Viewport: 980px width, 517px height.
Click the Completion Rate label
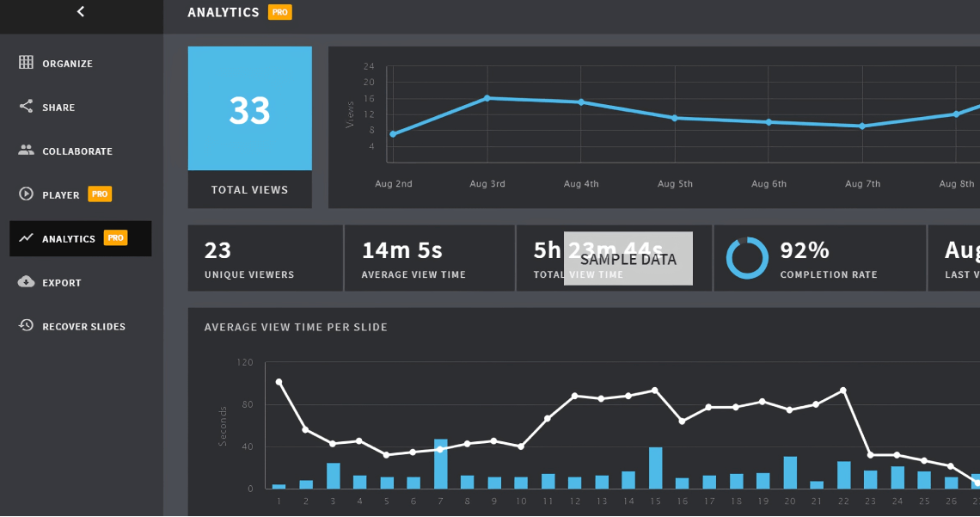pyautogui.click(x=829, y=274)
